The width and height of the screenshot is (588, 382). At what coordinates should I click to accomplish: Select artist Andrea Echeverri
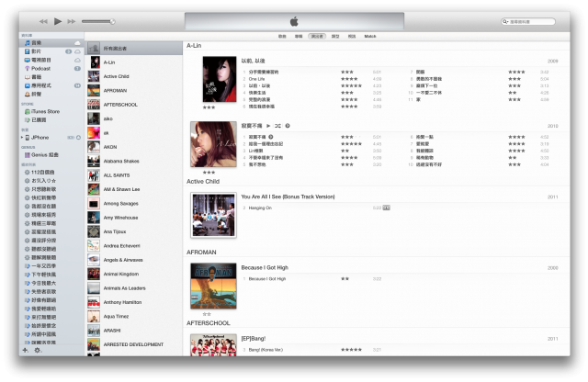tap(134, 246)
